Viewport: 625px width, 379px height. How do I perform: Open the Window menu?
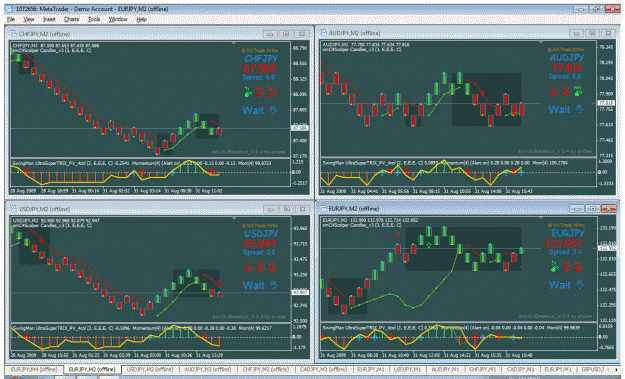118,19
